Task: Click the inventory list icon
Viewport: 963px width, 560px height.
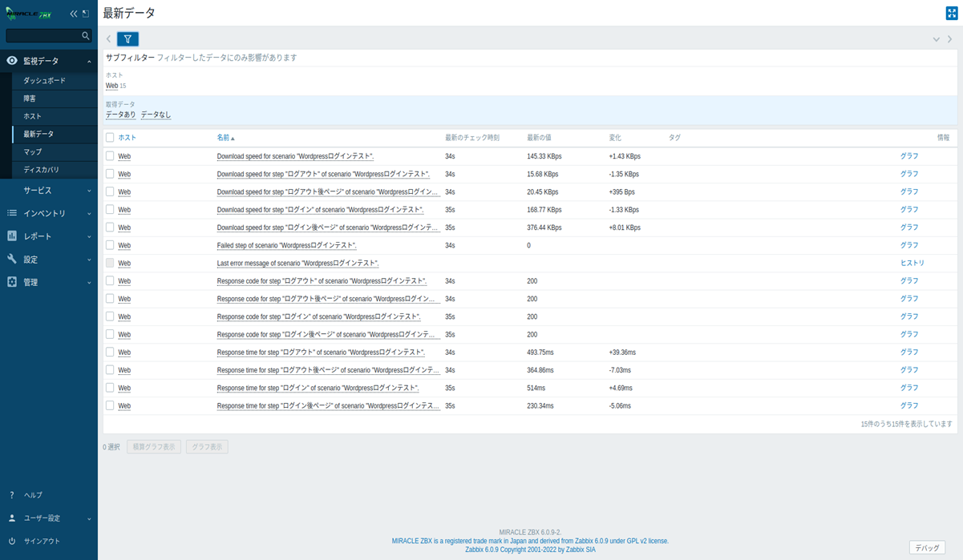Action: (12, 213)
